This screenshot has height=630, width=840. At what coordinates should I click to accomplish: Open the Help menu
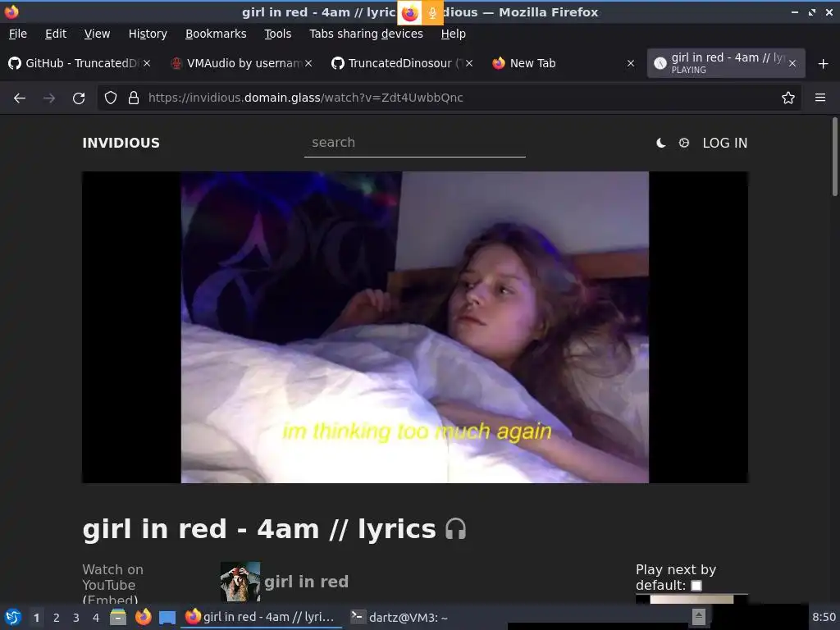[453, 34]
